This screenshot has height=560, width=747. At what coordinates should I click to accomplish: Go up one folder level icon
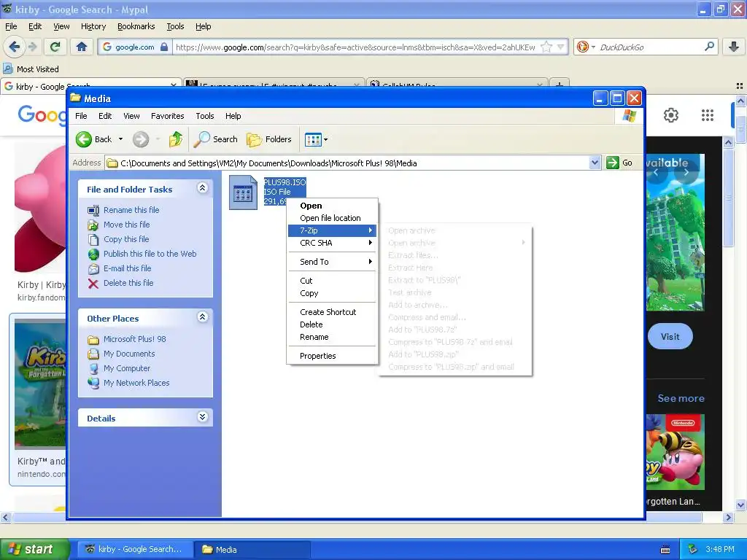coord(176,139)
